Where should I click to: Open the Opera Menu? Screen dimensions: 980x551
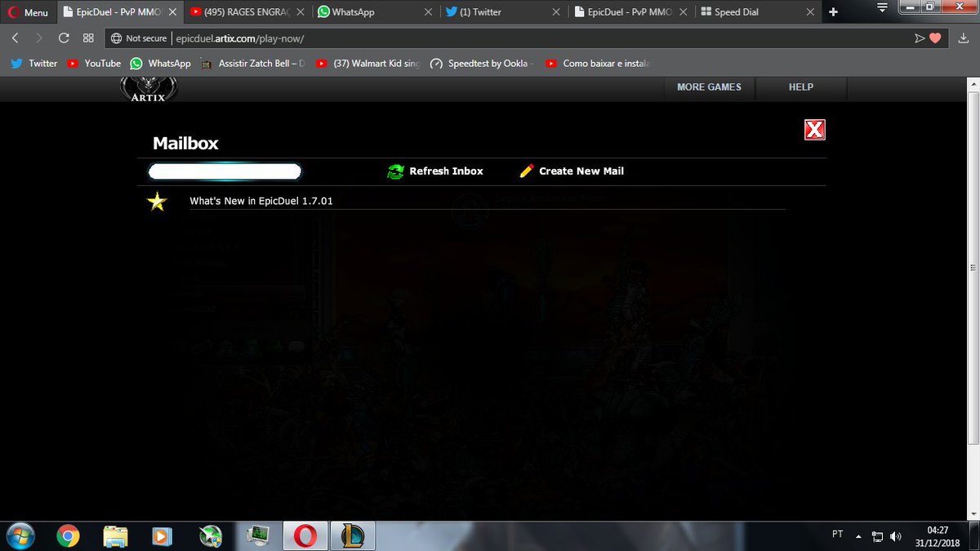coord(27,11)
